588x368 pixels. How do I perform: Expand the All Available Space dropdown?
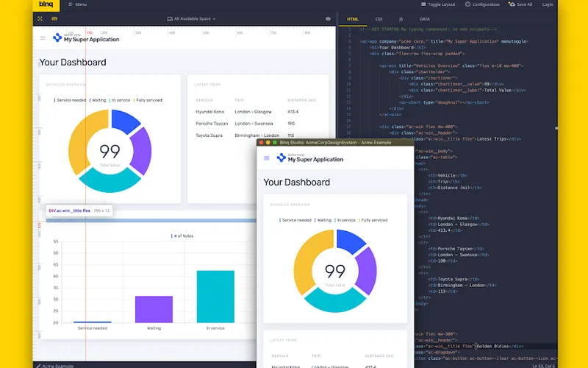coord(191,18)
